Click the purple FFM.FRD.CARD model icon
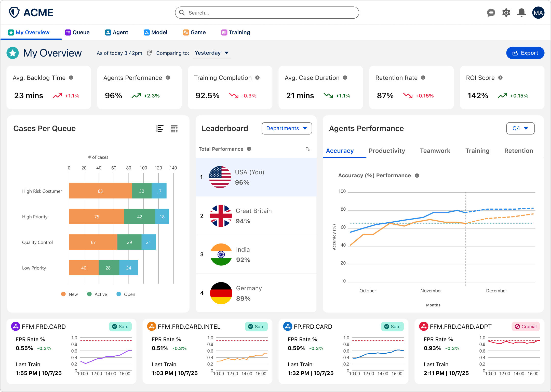Screen dimensions: 551x392 pos(16,327)
